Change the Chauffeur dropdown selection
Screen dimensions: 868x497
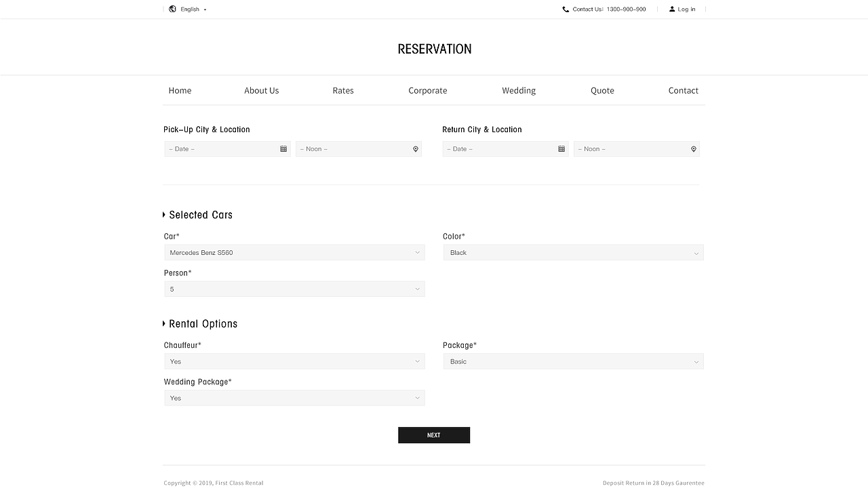click(x=294, y=362)
